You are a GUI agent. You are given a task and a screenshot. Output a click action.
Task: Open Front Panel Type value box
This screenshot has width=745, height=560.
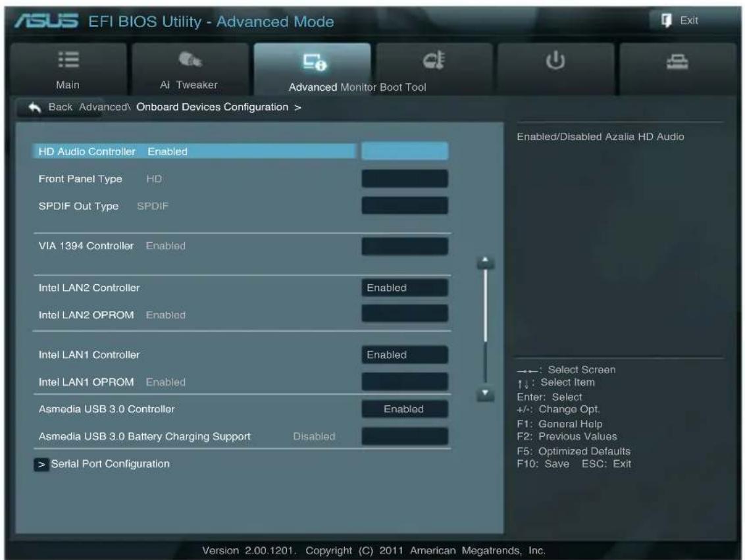pos(404,178)
